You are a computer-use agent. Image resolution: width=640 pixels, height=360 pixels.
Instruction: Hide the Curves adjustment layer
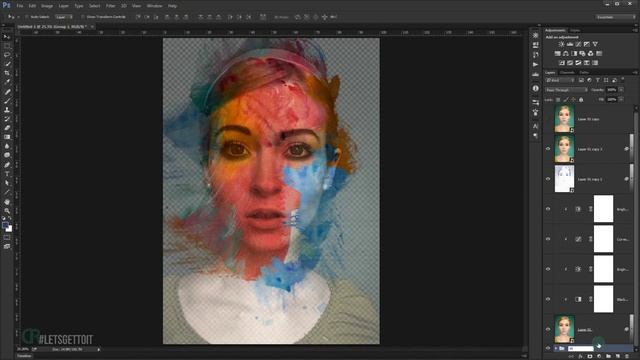[548, 239]
